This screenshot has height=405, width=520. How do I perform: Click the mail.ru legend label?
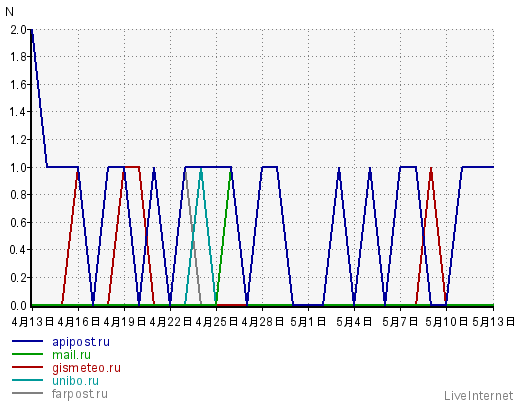(71, 355)
